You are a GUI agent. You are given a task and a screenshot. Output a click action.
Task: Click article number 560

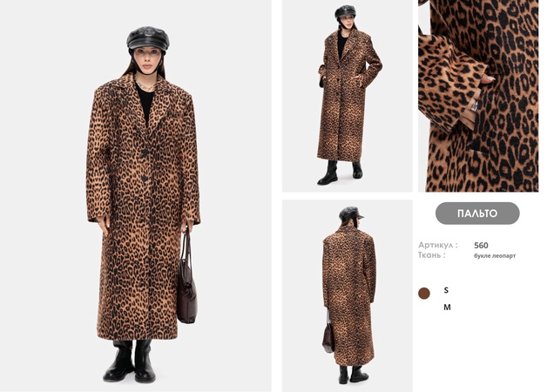pos(481,246)
